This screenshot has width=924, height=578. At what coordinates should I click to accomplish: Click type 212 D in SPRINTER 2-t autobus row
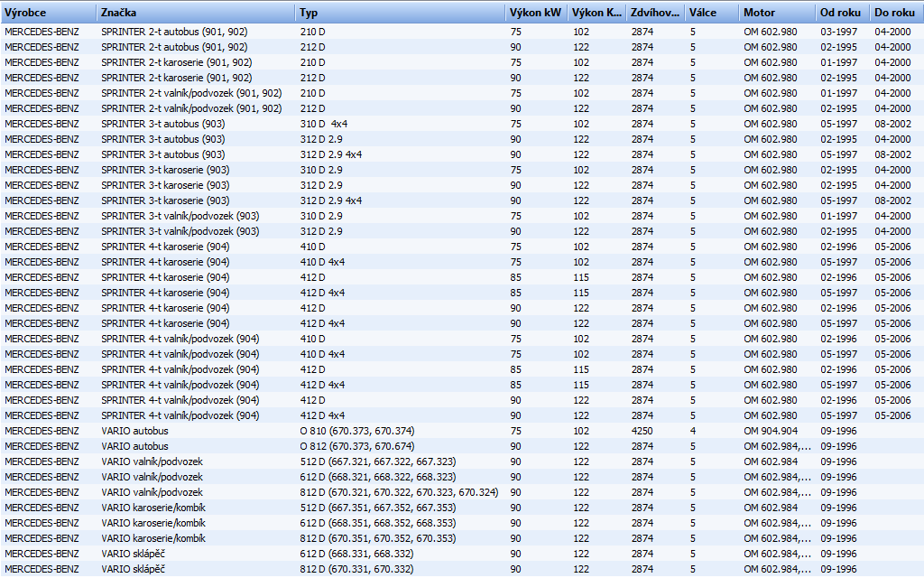312,47
